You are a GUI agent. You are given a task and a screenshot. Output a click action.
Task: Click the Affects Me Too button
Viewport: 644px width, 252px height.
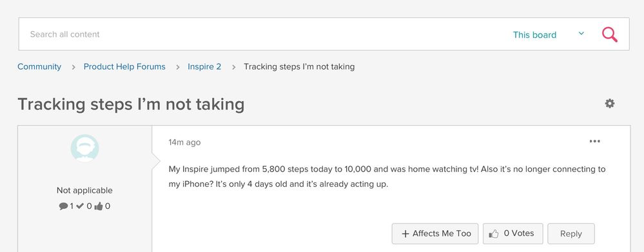point(435,233)
